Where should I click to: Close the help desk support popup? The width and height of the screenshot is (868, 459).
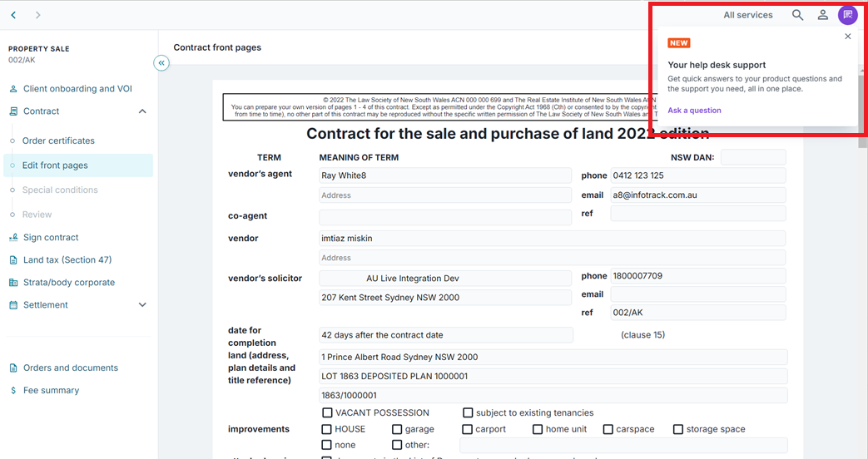click(x=848, y=37)
